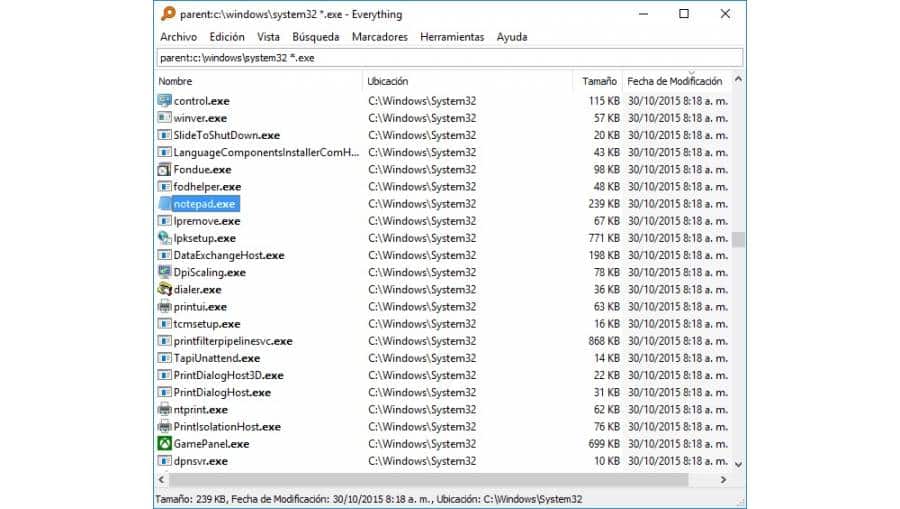The image size is (900, 509).
Task: Click the DpiScaling.exe monitor icon
Action: (x=164, y=272)
